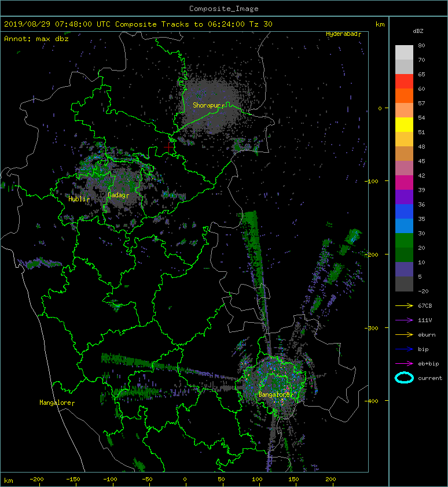Click the Bangalore city label
Image resolution: width=448 pixels, height=487 pixels.
(276, 394)
